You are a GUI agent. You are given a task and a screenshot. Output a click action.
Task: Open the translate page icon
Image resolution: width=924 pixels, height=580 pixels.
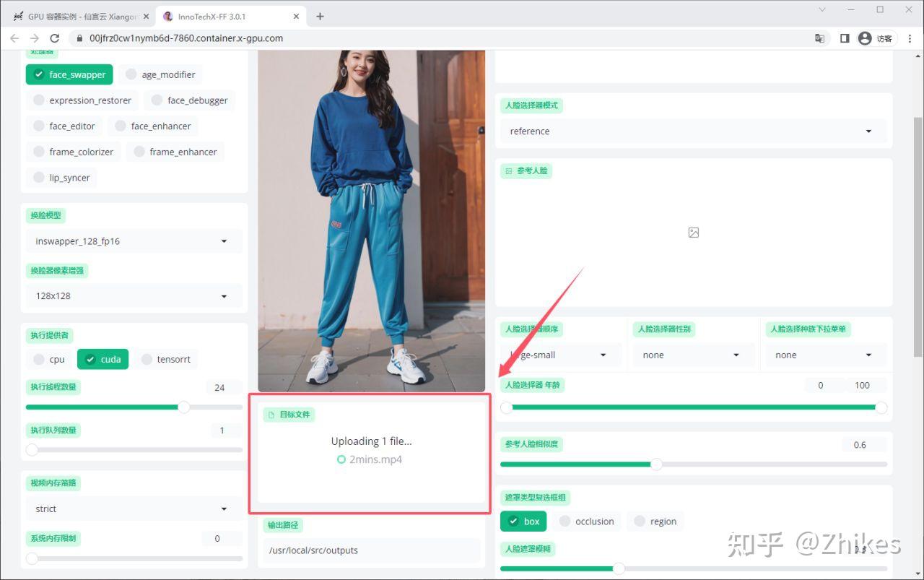coord(819,38)
